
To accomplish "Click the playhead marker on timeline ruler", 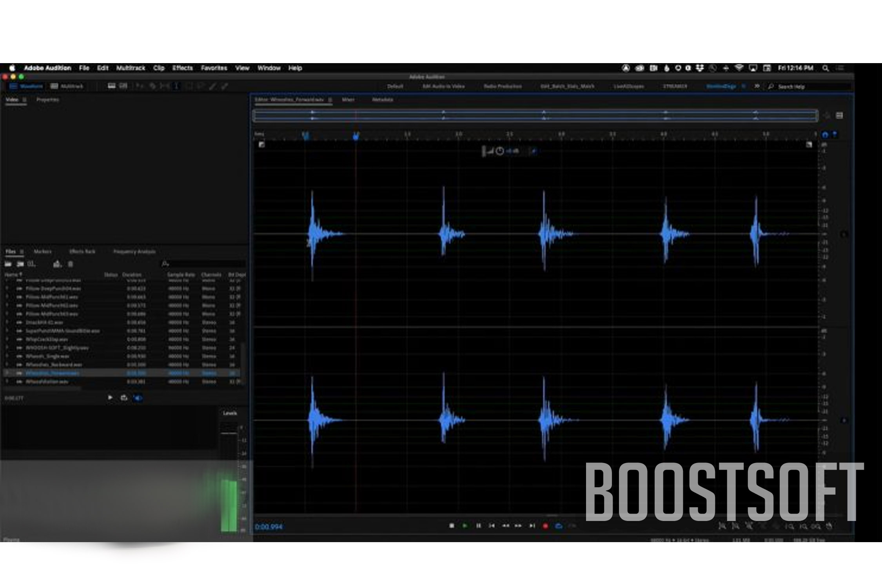I will tap(356, 136).
